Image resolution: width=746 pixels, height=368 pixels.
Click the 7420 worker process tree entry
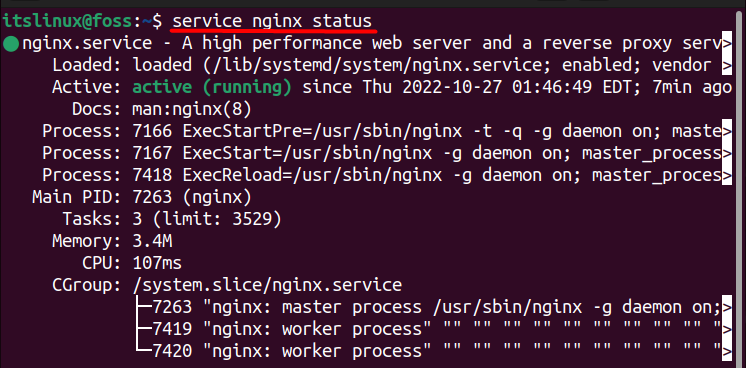click(x=287, y=351)
